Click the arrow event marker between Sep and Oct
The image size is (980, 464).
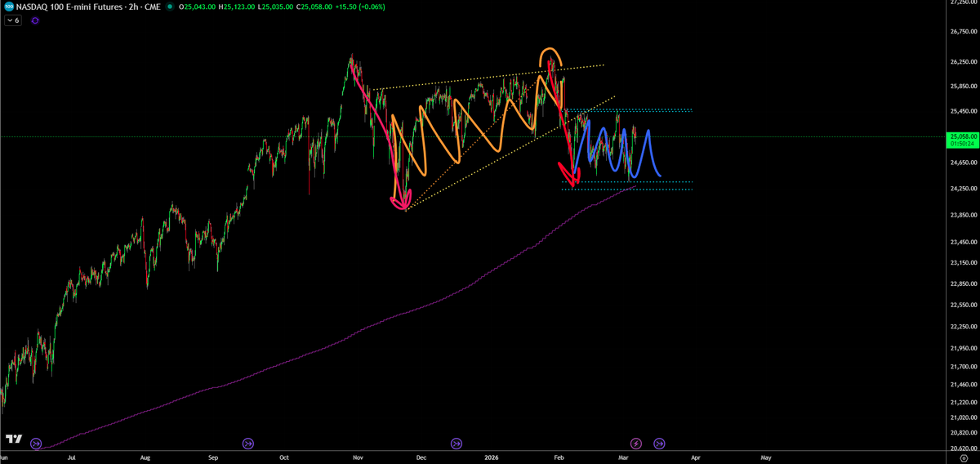(x=248, y=444)
